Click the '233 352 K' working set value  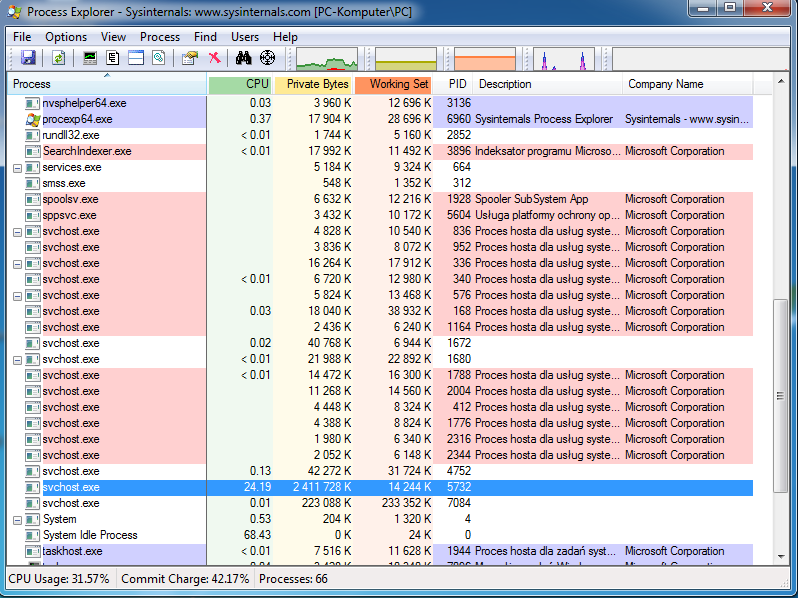tap(407, 503)
